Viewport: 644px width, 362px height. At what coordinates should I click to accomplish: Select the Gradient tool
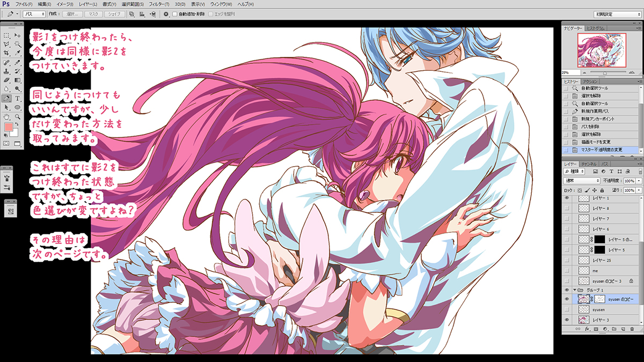(x=18, y=80)
